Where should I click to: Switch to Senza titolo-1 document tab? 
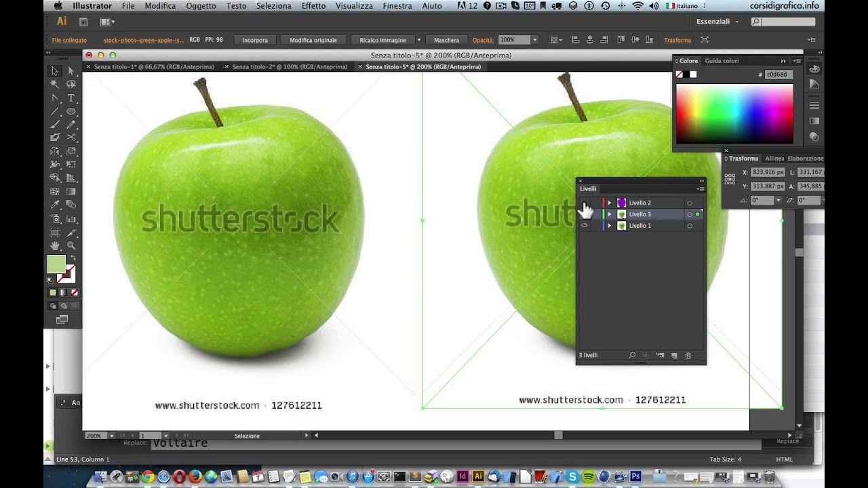153,66
